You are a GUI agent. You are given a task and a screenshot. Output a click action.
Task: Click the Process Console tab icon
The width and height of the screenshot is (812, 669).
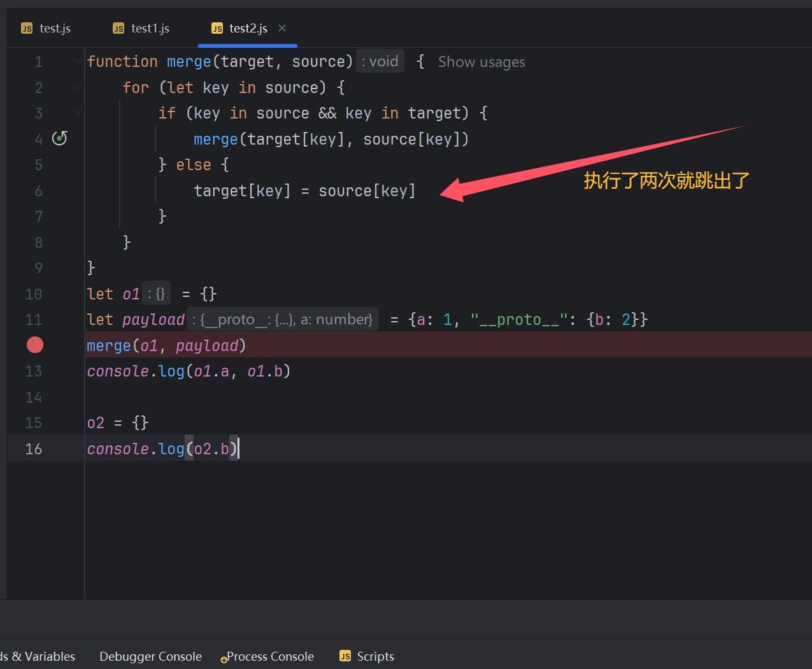[224, 659]
